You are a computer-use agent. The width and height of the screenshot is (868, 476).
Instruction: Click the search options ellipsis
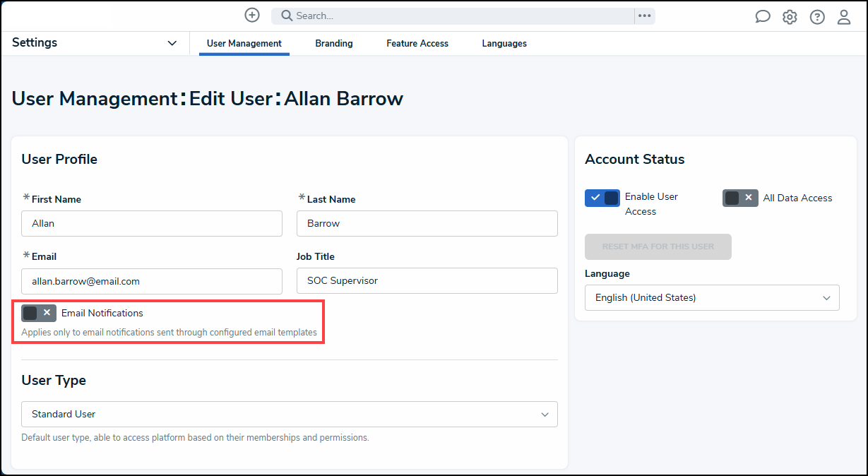pyautogui.click(x=644, y=16)
